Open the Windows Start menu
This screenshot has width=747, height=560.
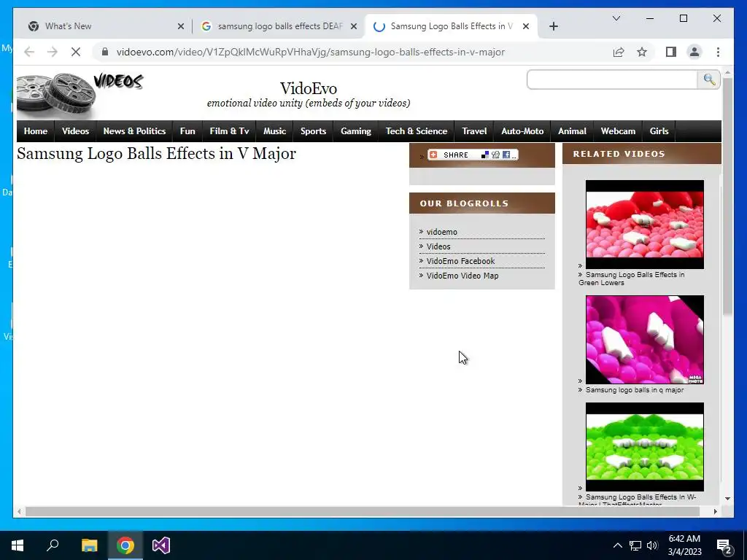[18, 545]
